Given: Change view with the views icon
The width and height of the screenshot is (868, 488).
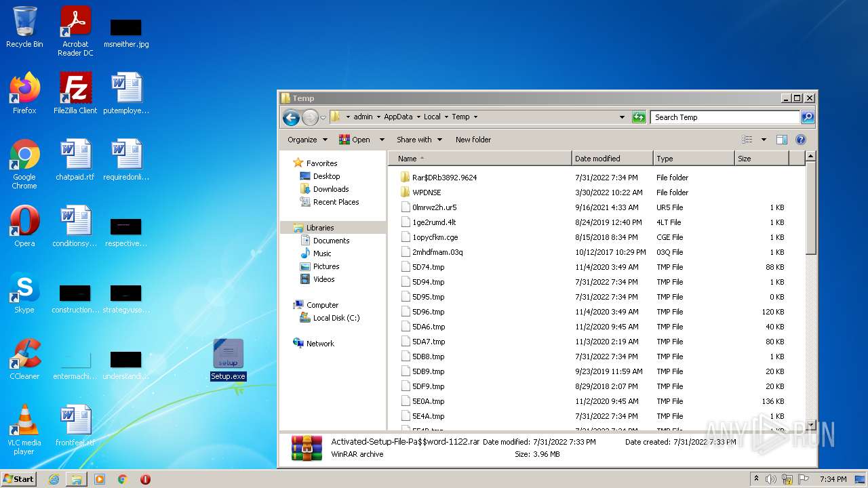Looking at the screenshot, I should (x=747, y=140).
